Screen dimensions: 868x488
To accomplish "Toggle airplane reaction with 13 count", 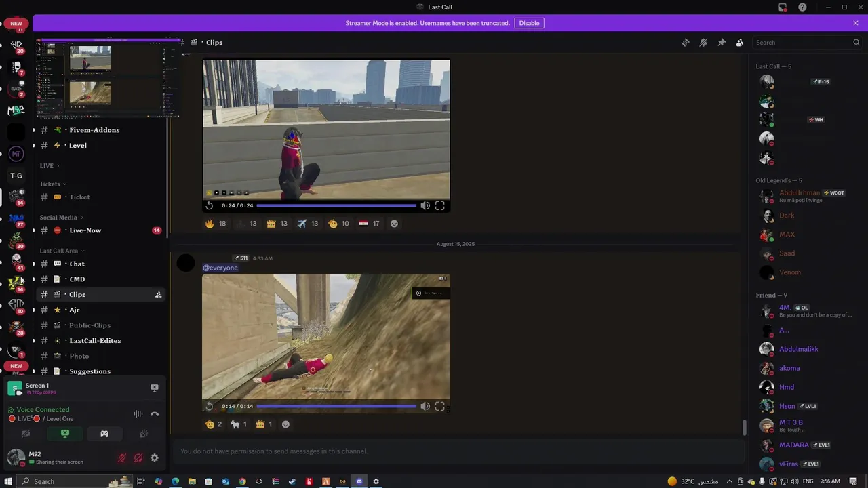I will click(308, 224).
